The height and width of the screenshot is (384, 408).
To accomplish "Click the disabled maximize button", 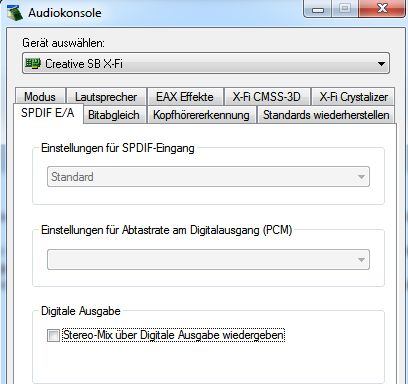I will [x=345, y=9].
